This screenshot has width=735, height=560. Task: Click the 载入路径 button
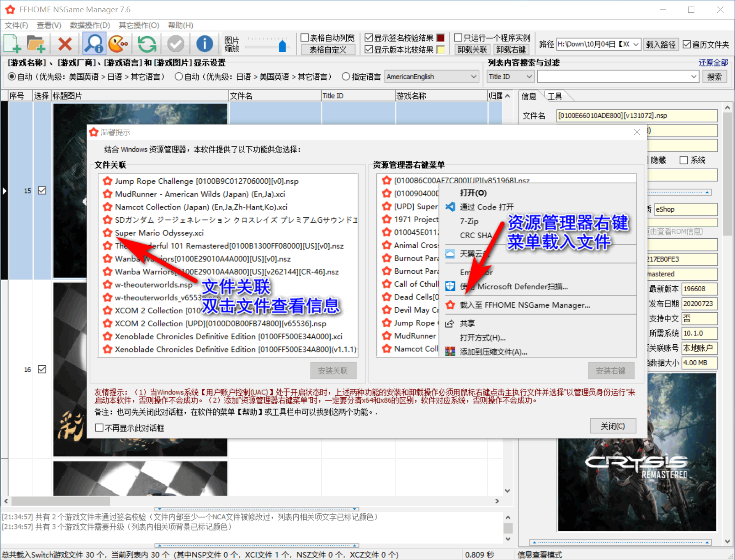661,44
